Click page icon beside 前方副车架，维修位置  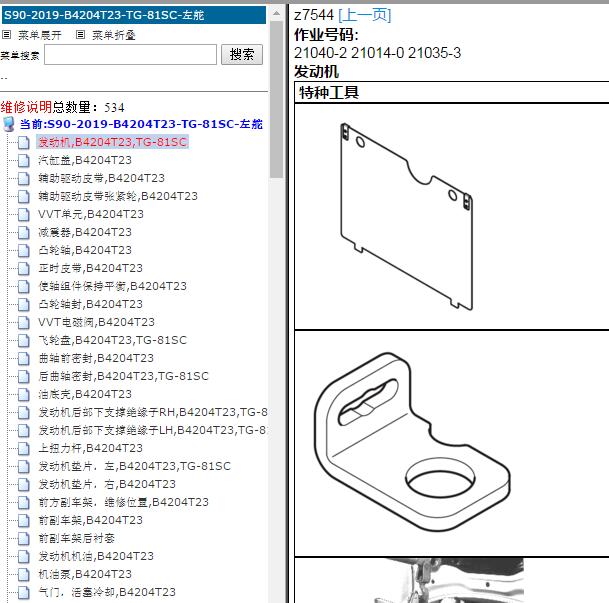(x=24, y=502)
